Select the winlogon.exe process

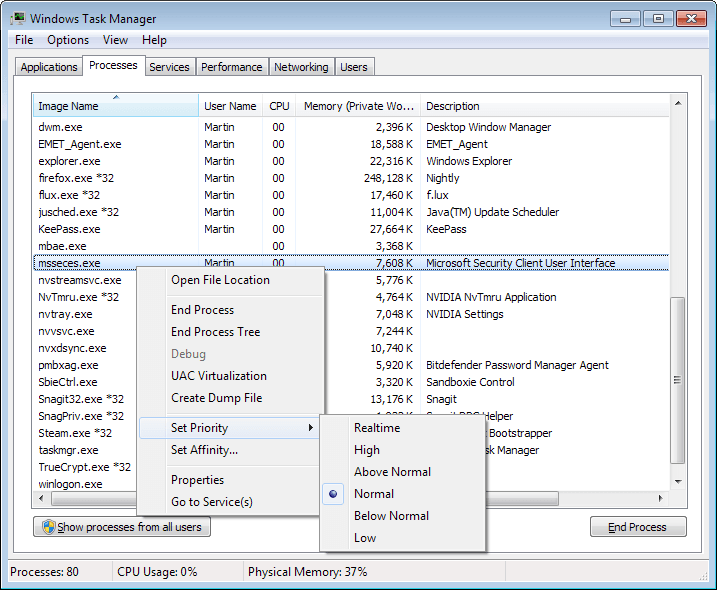[x=70, y=484]
